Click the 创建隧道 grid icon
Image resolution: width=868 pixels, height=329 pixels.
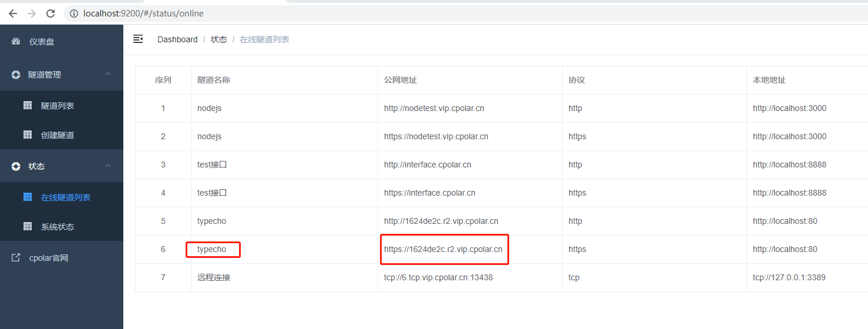pyautogui.click(x=27, y=135)
